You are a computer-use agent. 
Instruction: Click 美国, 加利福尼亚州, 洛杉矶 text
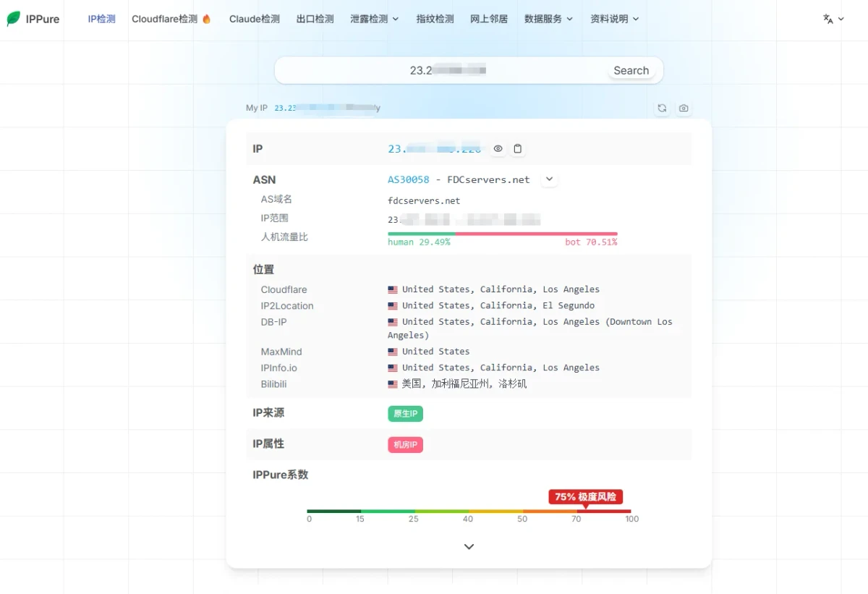click(x=464, y=384)
